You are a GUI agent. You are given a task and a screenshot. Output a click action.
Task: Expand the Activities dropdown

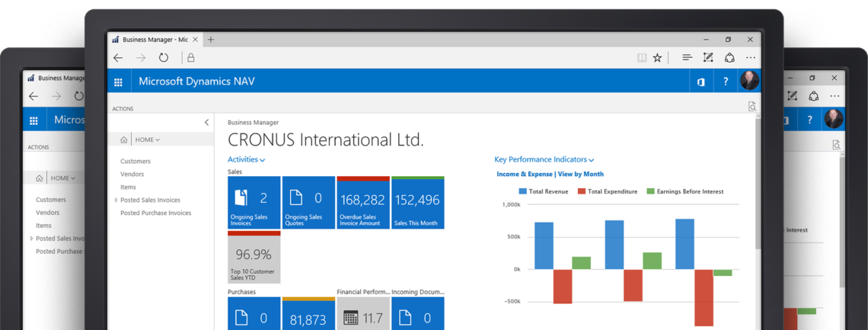click(247, 159)
